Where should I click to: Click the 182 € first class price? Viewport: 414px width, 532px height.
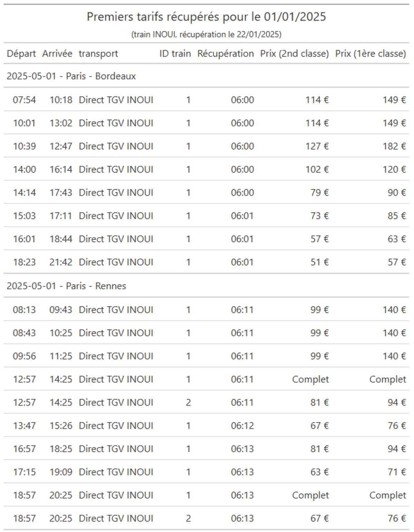click(x=394, y=146)
